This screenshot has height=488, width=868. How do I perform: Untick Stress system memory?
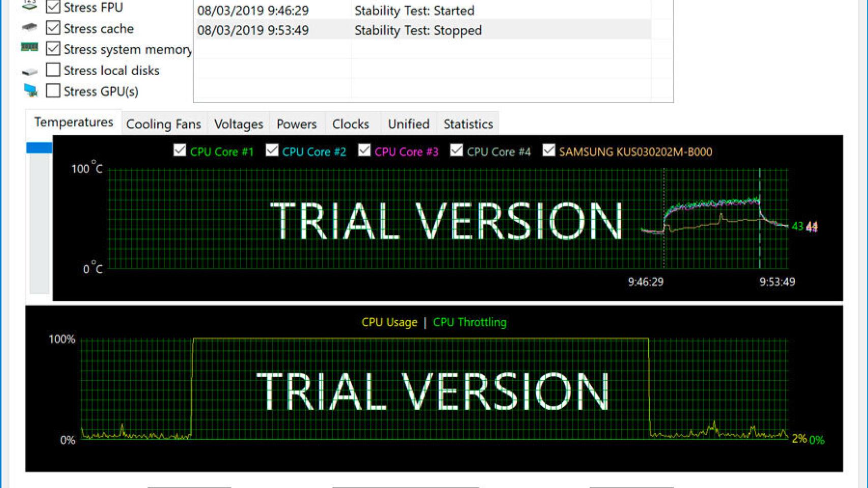pyautogui.click(x=53, y=49)
